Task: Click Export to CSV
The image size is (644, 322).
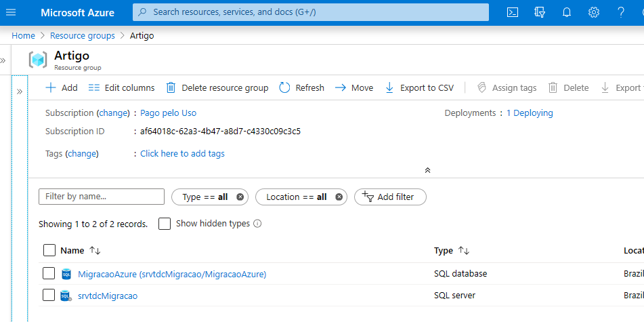Action: (x=419, y=87)
